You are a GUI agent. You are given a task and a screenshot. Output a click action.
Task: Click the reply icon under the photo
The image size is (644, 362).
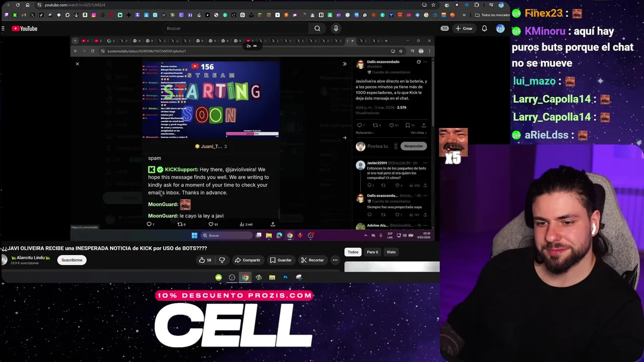pyautogui.click(x=150, y=224)
